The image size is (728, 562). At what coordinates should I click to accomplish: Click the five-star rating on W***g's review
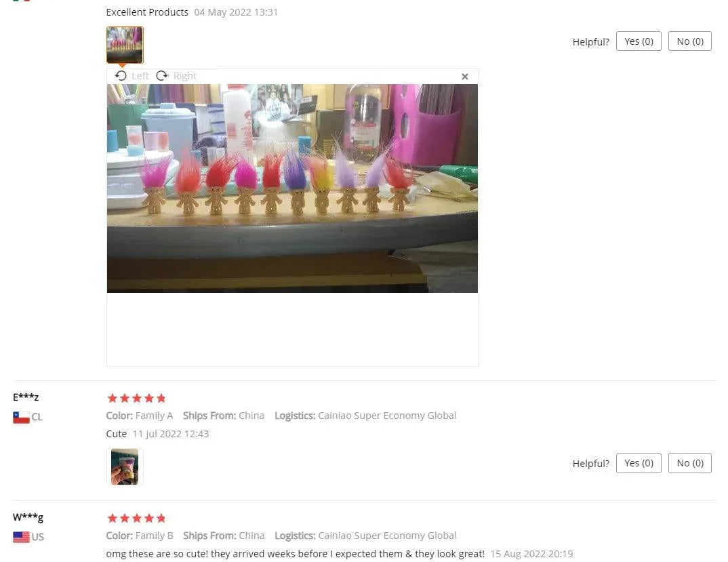click(x=136, y=518)
